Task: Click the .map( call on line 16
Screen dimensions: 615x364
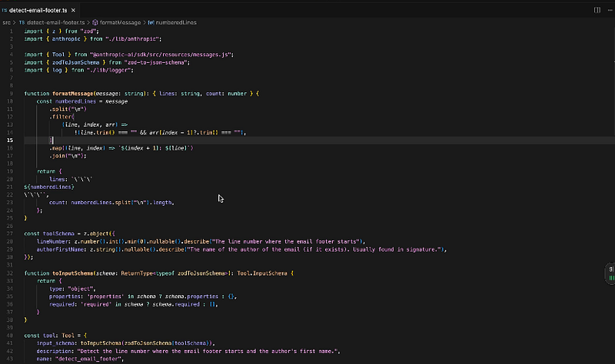Action: pyautogui.click(x=58, y=148)
